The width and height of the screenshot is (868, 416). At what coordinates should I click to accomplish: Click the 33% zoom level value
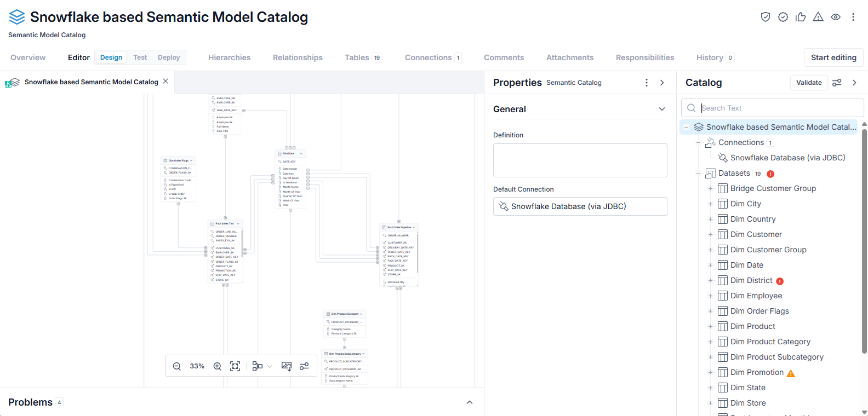[197, 366]
